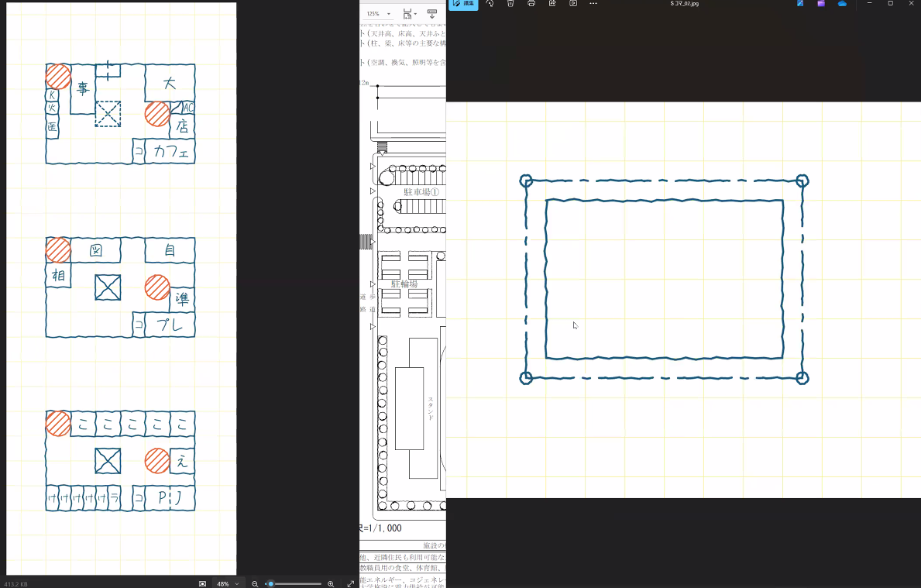This screenshot has width=921, height=588.
Task: Zoom in with the plus magnifier icon
Action: 331,584
